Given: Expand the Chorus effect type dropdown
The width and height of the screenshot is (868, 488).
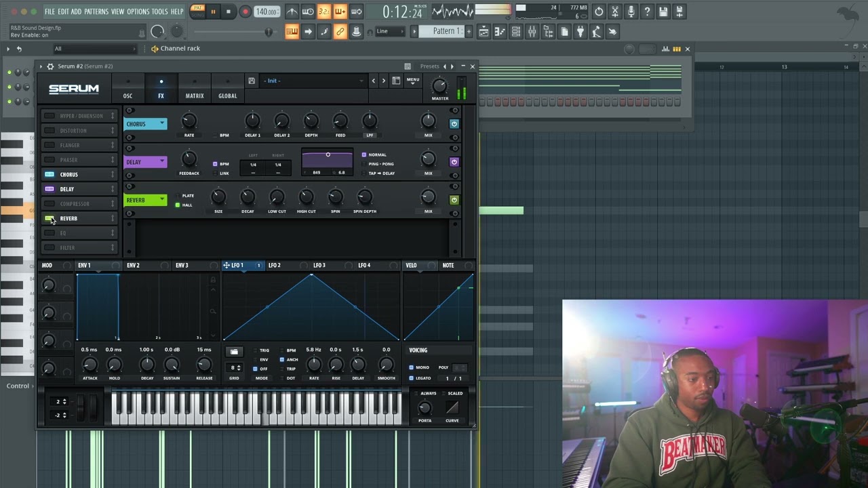Looking at the screenshot, I should point(162,124).
